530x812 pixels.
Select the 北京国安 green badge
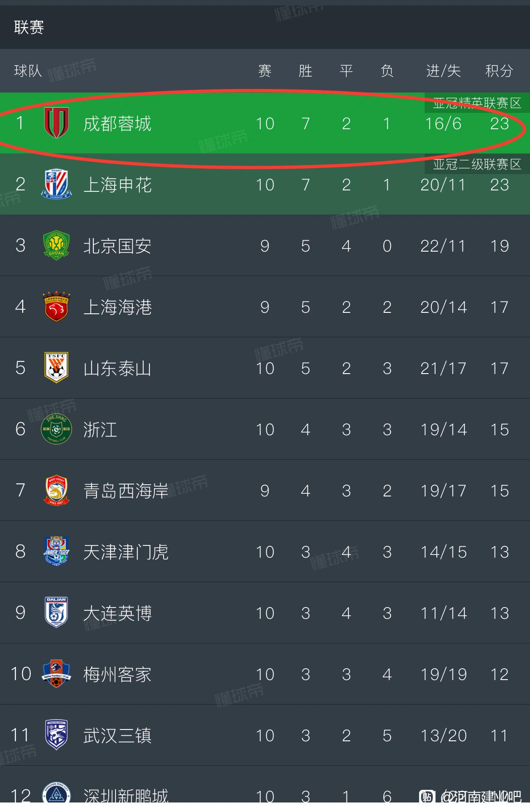(57, 245)
